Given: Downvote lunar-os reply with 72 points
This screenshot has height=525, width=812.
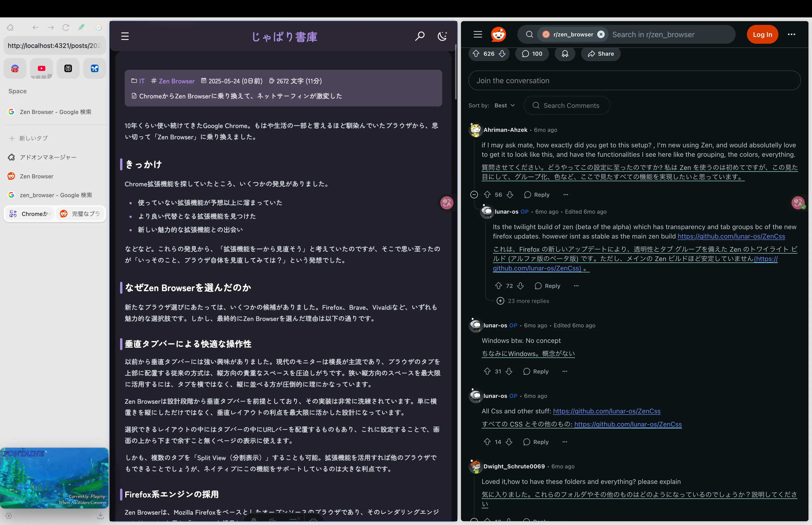Looking at the screenshot, I should click(x=520, y=286).
